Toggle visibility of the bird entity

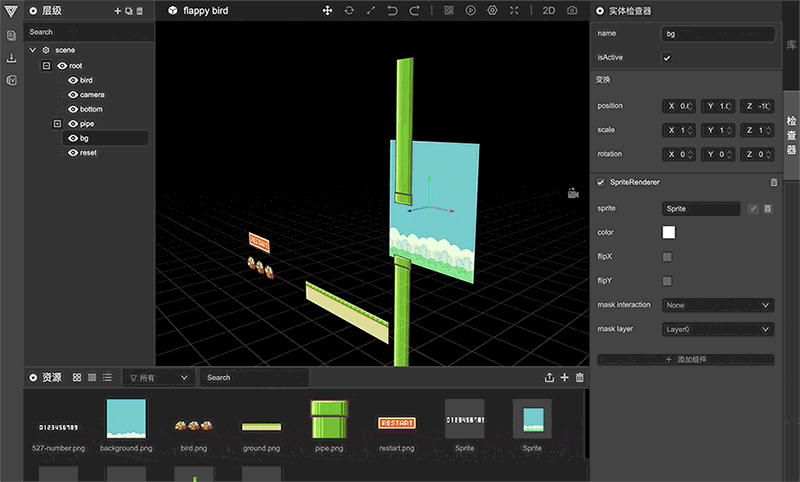point(73,80)
